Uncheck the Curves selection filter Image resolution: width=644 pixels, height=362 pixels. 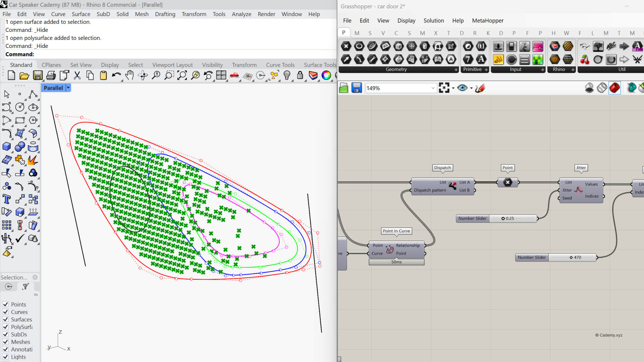click(5, 312)
